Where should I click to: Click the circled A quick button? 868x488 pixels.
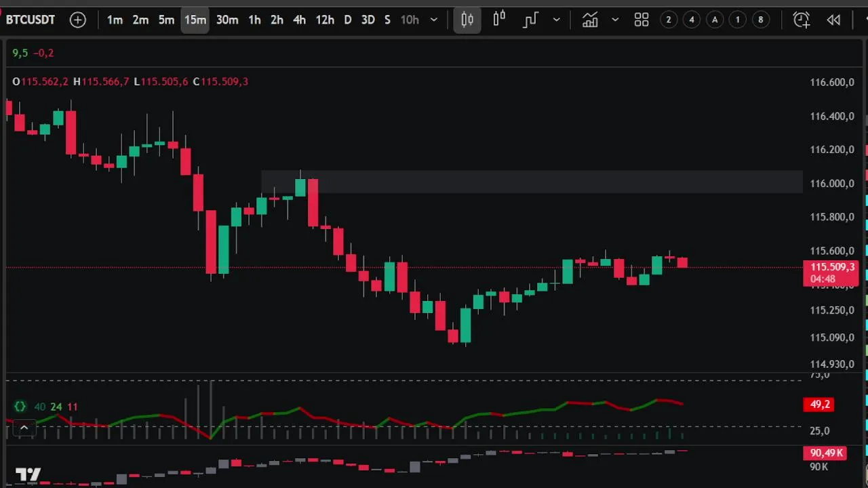point(715,20)
